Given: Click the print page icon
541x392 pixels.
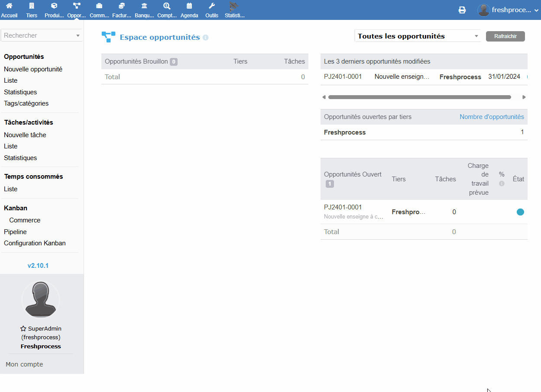Looking at the screenshot, I should click(462, 10).
